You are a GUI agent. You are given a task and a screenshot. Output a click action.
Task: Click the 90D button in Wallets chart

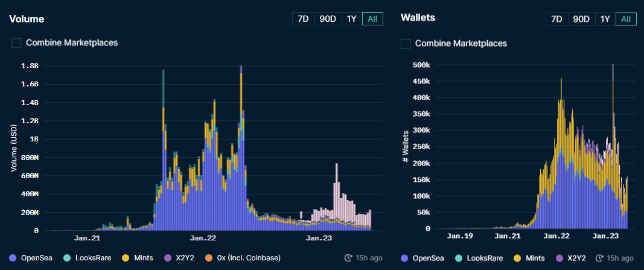point(581,19)
